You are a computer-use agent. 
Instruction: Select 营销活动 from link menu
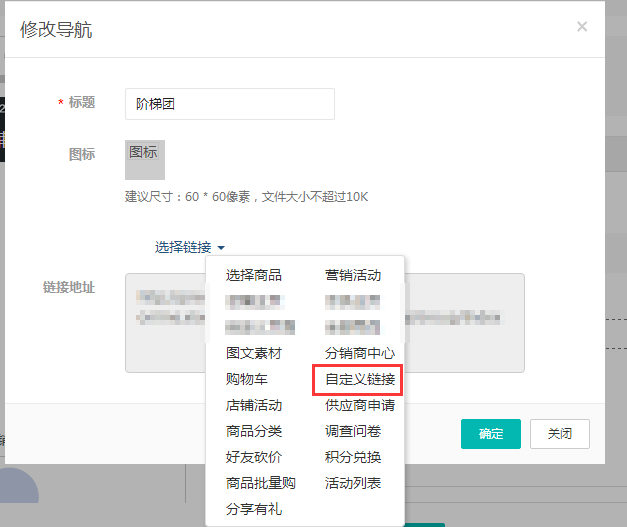[353, 275]
